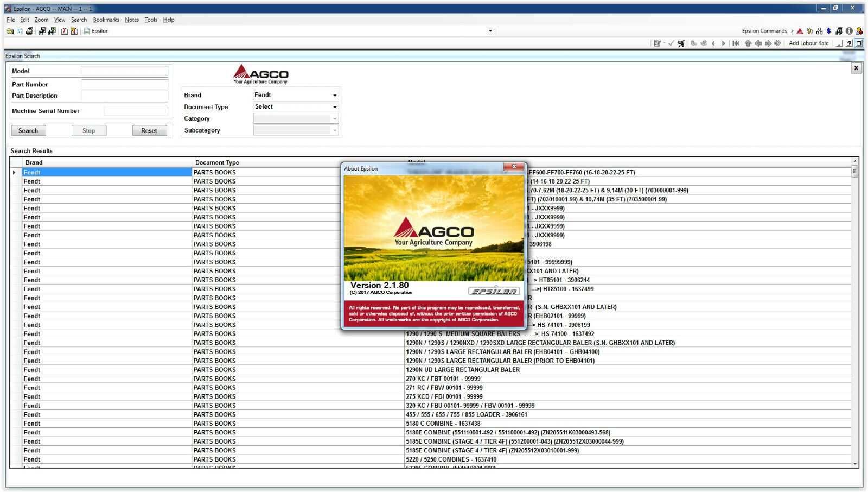Viewport: 868px width, 492px height.
Task: Open the File menu
Action: (x=10, y=20)
